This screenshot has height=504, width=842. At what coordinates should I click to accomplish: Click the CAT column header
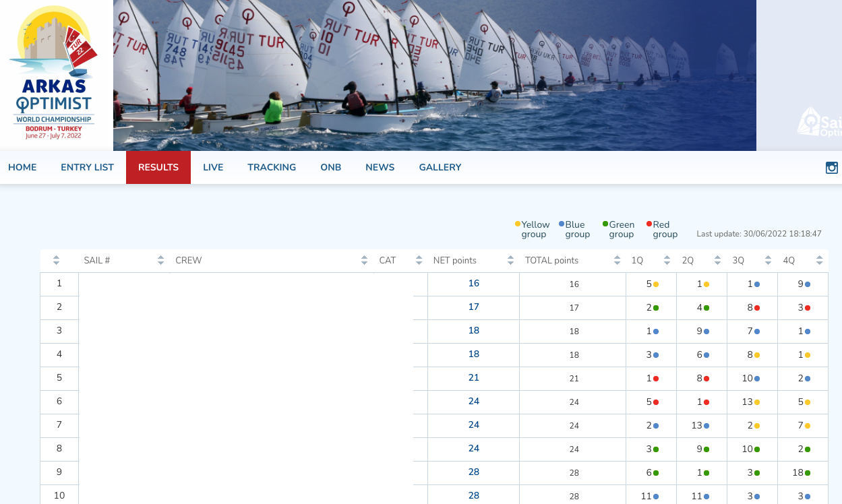[x=388, y=260]
